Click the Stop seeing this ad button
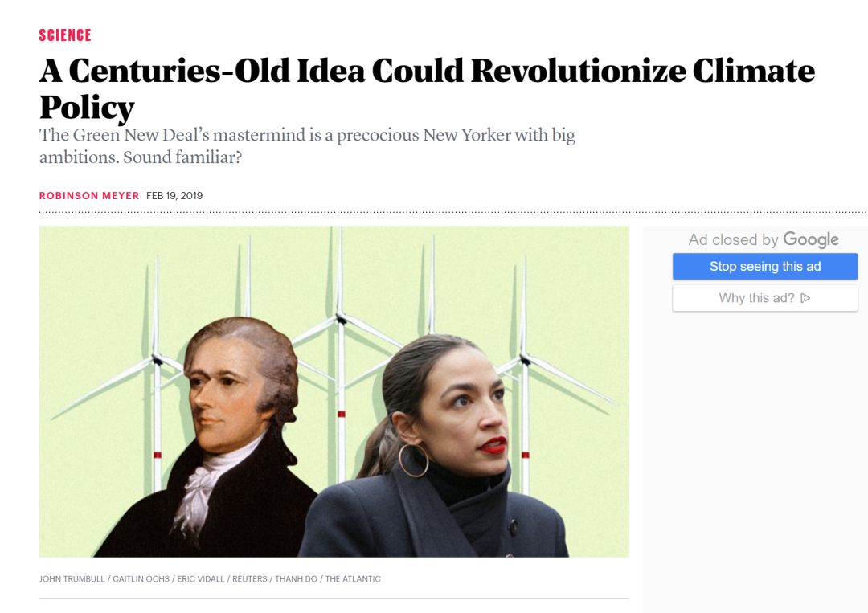Viewport: 868px width, 613px height. pyautogui.click(x=765, y=266)
